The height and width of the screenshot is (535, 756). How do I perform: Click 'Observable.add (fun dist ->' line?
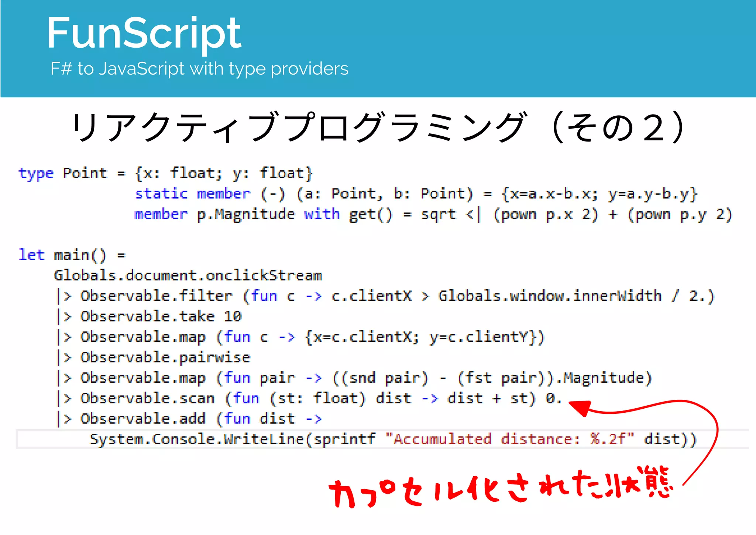[189, 419]
